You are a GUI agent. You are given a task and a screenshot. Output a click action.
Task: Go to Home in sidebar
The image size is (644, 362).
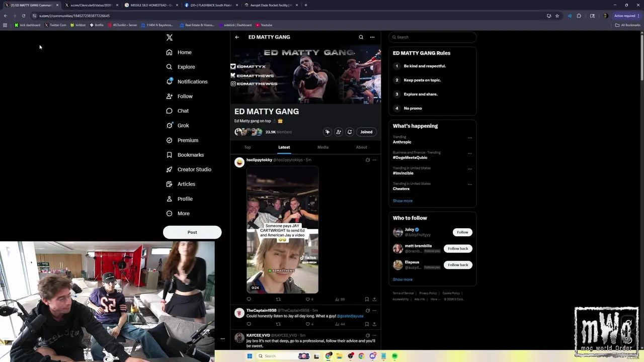click(x=179, y=52)
